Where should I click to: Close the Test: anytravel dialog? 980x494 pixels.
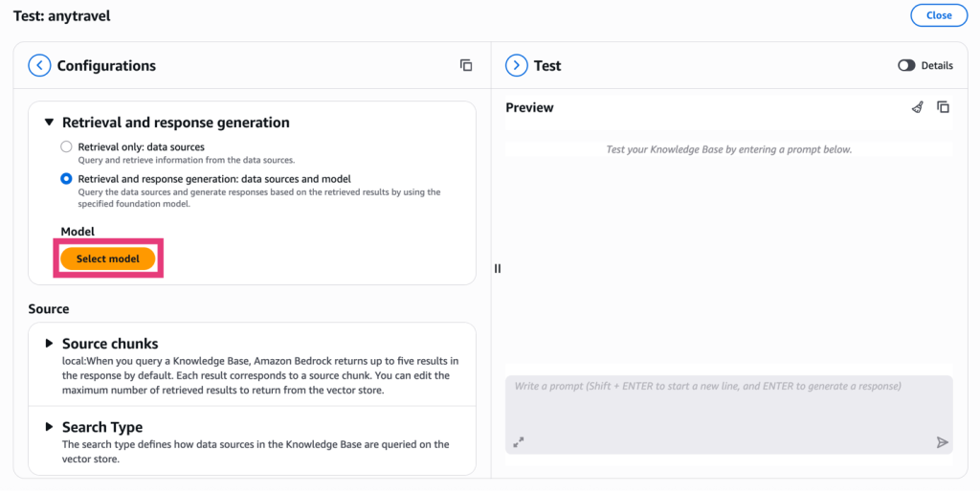pyautogui.click(x=938, y=15)
